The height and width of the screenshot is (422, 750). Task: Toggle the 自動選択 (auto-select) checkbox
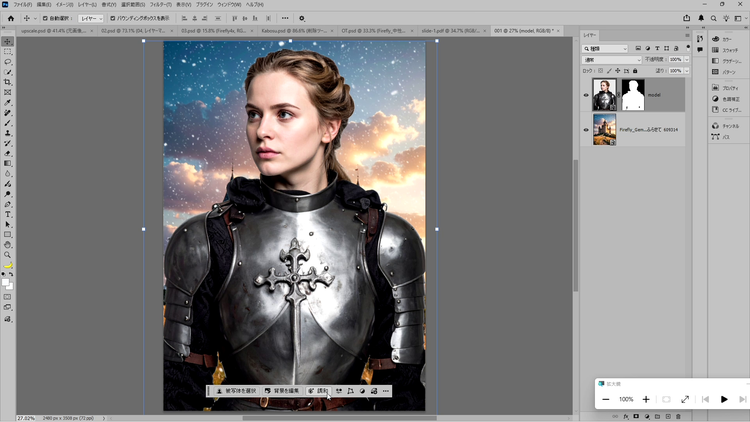click(x=46, y=18)
